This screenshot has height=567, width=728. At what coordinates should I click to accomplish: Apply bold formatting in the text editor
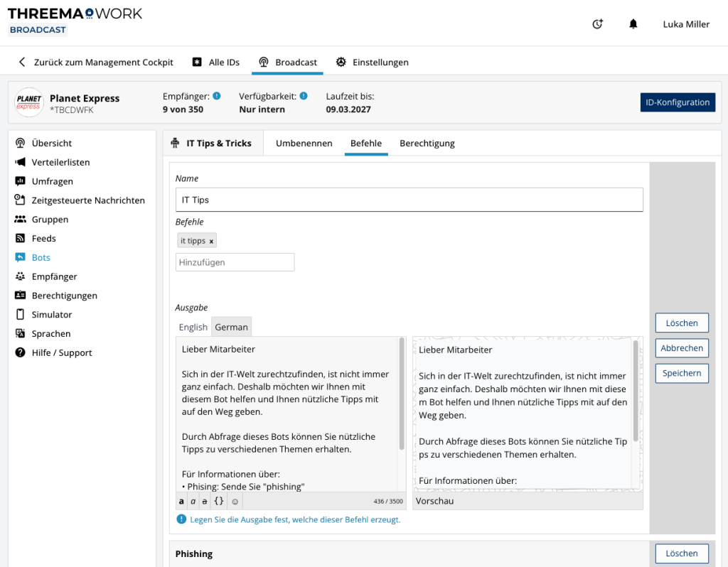(x=181, y=501)
